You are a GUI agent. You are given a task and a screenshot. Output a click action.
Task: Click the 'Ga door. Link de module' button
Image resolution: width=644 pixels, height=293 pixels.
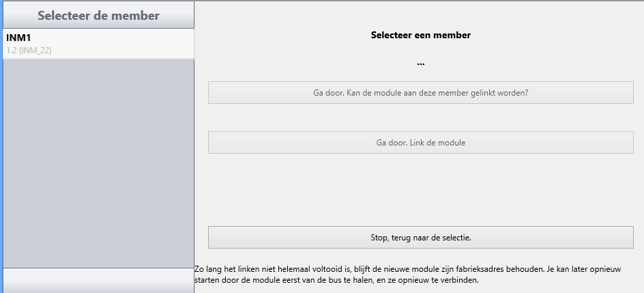(420, 143)
